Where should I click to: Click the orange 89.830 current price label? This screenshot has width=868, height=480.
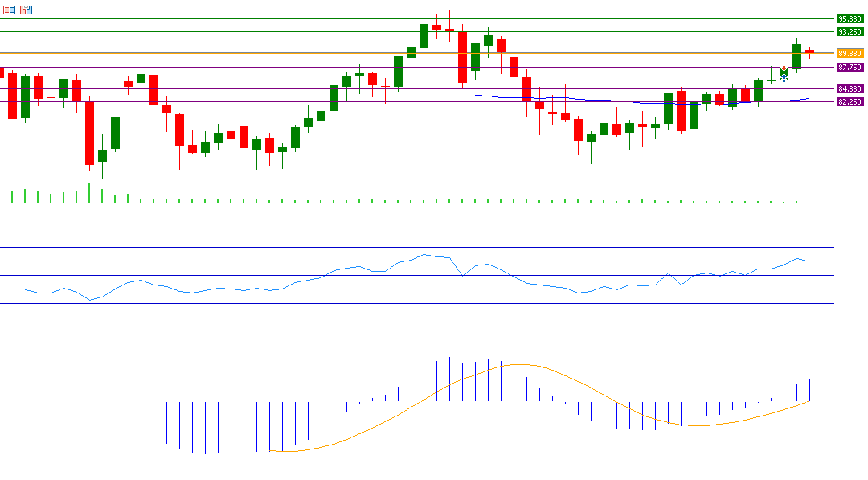coord(850,53)
